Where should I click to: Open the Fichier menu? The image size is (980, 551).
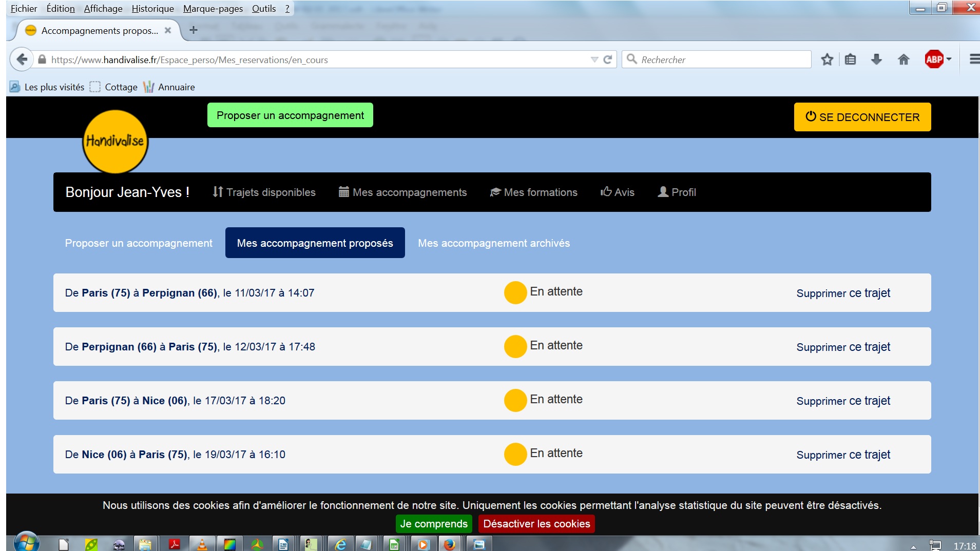click(24, 8)
